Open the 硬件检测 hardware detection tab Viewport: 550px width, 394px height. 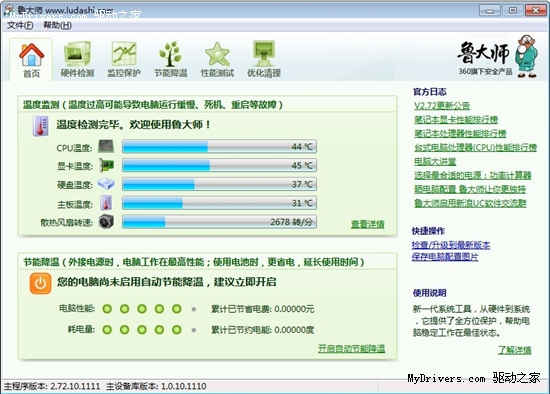[77, 60]
